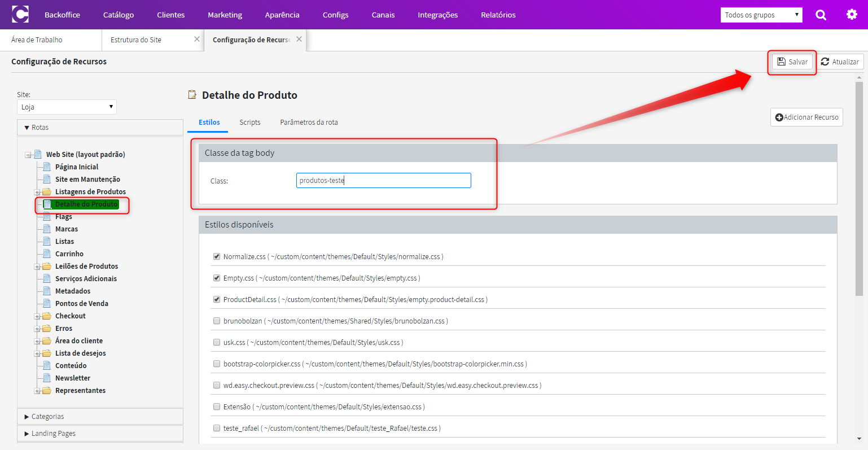Viewport: 868px width, 450px height.
Task: Click the Atualizar button
Action: (x=840, y=62)
